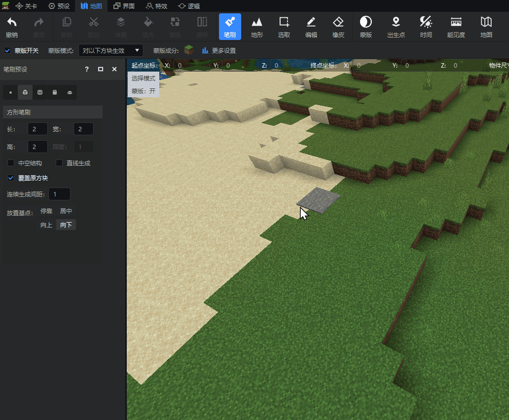Select the 替换 replace tool
Screen dimensions: 509x420
[175, 27]
